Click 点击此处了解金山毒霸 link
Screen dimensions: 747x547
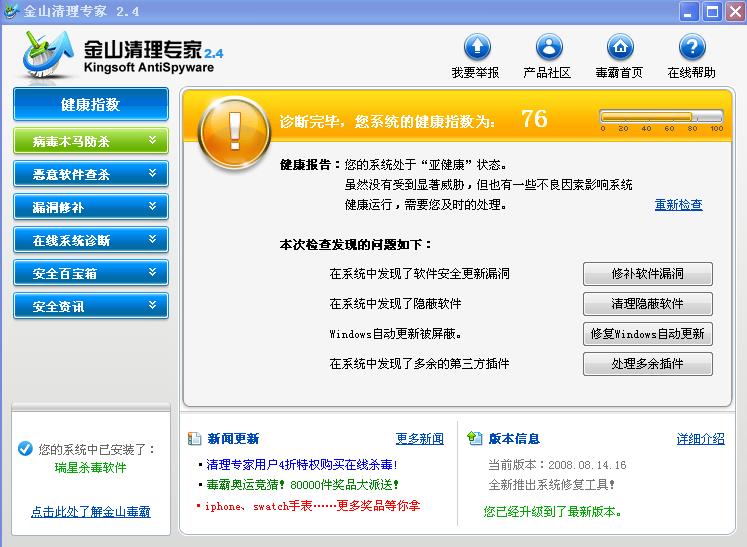point(91,512)
